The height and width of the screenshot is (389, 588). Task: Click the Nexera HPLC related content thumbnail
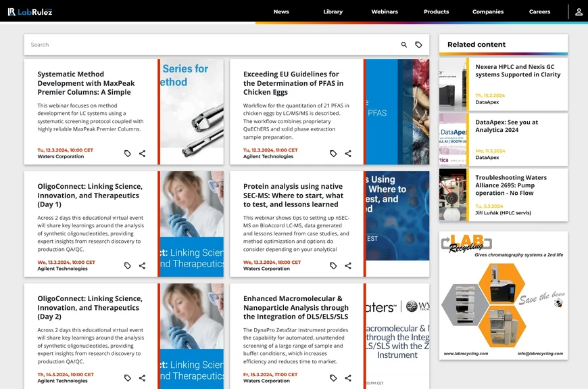(453, 84)
